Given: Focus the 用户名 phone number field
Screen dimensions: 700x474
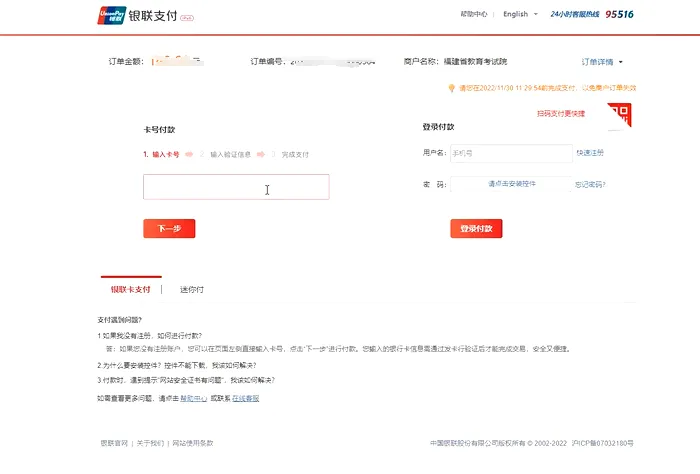Looking at the screenshot, I should (x=511, y=153).
